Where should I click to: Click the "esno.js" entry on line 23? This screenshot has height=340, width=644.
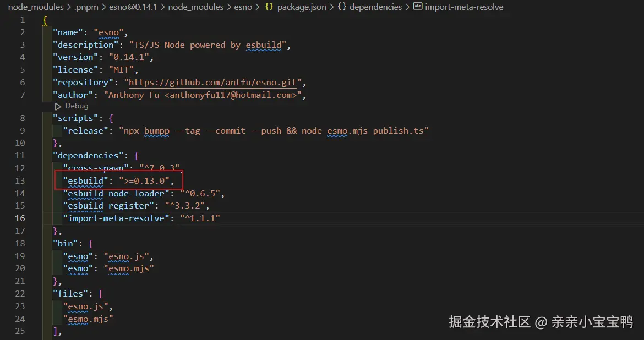tap(85, 307)
